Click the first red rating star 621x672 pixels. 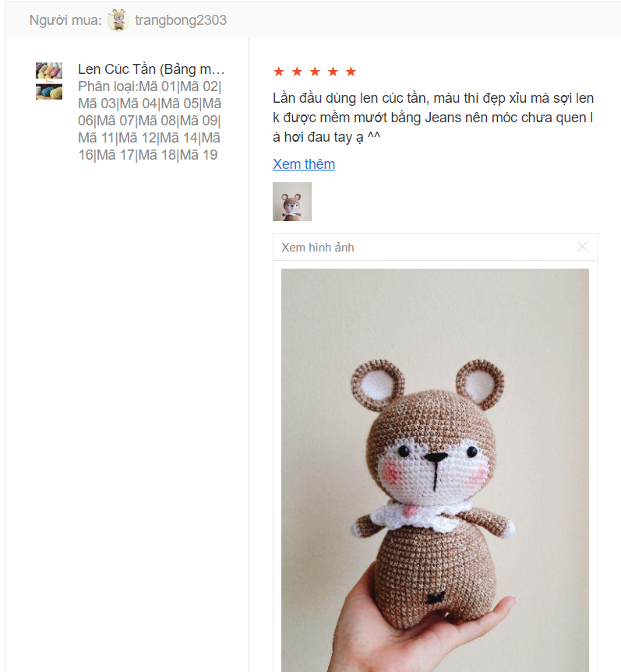[279, 72]
